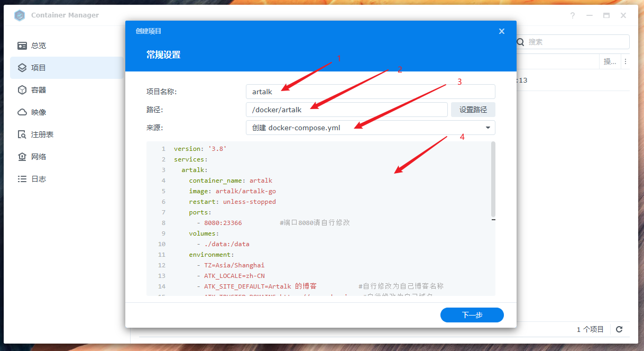This screenshot has width=644, height=351.
Task: Click the ATK_LOCALE=zh-CN line
Action: [x=230, y=276]
